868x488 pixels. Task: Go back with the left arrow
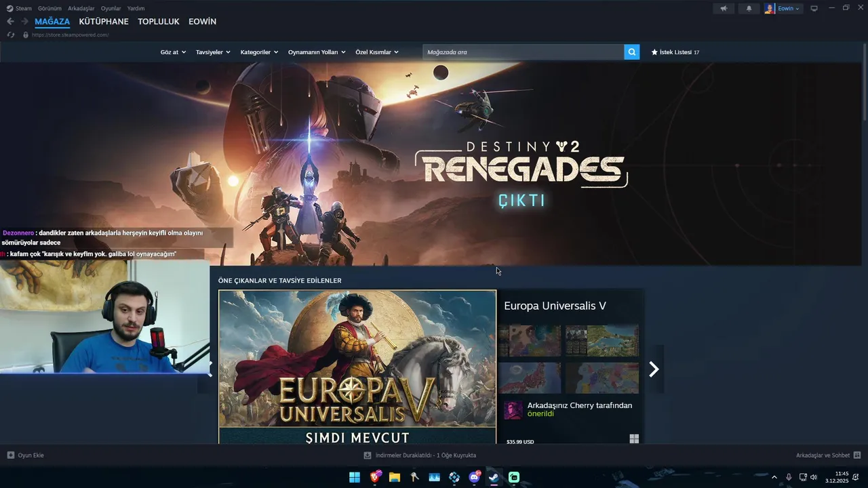[x=10, y=22]
